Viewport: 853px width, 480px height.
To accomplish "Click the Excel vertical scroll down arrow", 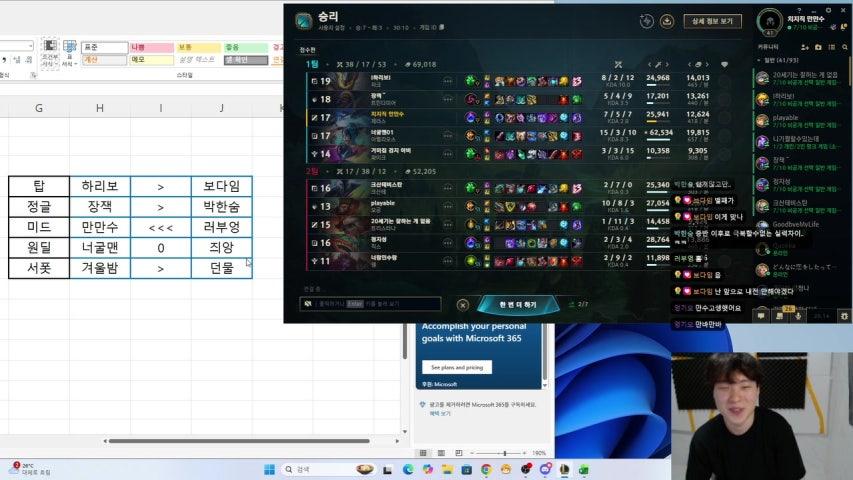I will point(404,432).
